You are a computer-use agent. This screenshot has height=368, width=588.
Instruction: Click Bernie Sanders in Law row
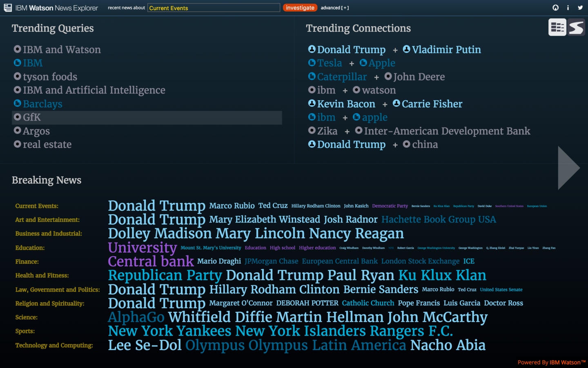(x=381, y=289)
